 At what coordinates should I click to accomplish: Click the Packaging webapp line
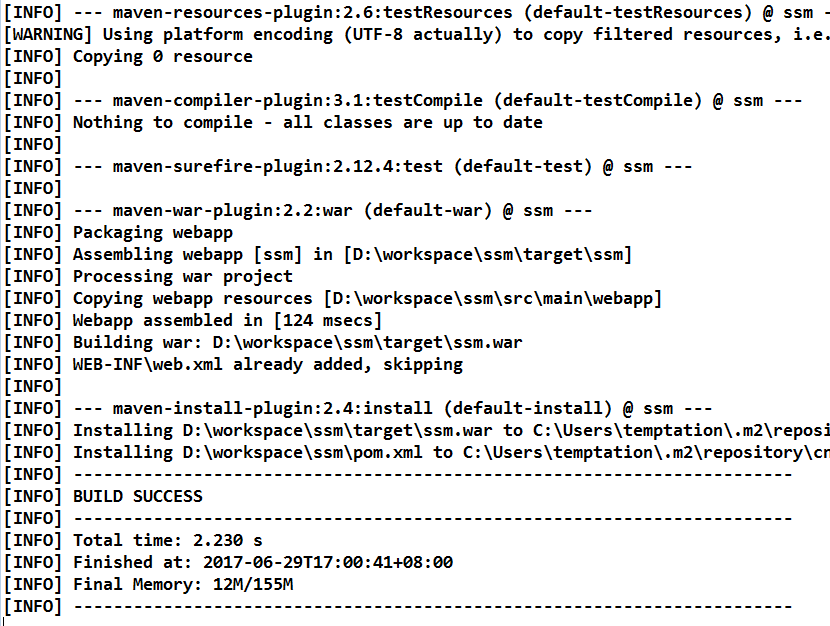click(x=152, y=232)
